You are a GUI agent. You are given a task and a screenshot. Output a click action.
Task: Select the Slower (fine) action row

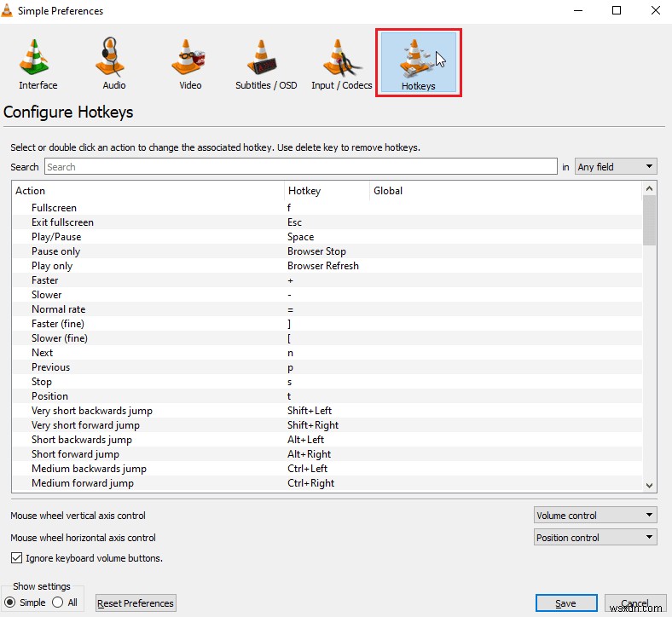327,338
